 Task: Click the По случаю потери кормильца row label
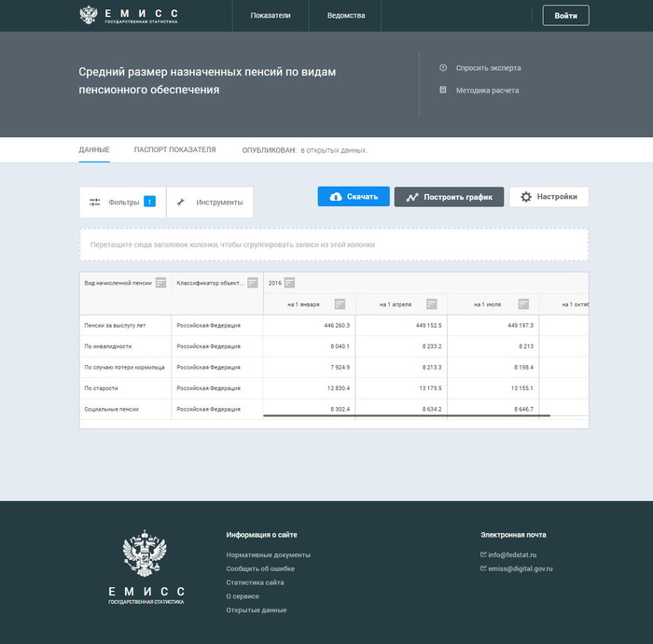coord(124,367)
